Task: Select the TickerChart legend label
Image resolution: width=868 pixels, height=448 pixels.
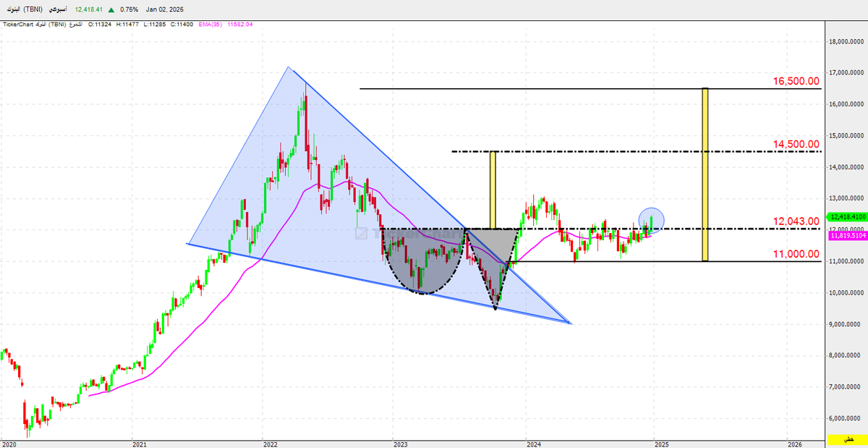Action: (18, 25)
